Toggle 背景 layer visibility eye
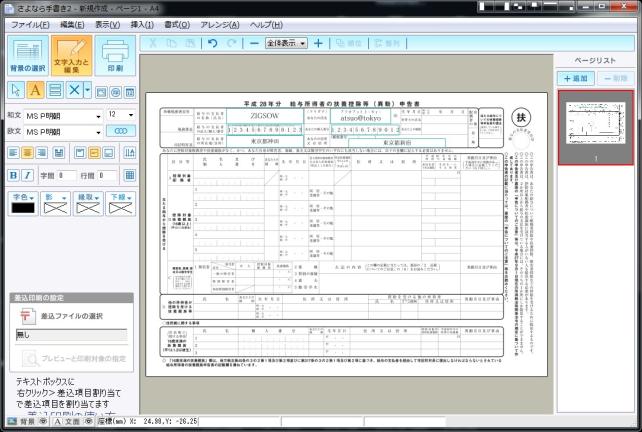 [43, 421]
